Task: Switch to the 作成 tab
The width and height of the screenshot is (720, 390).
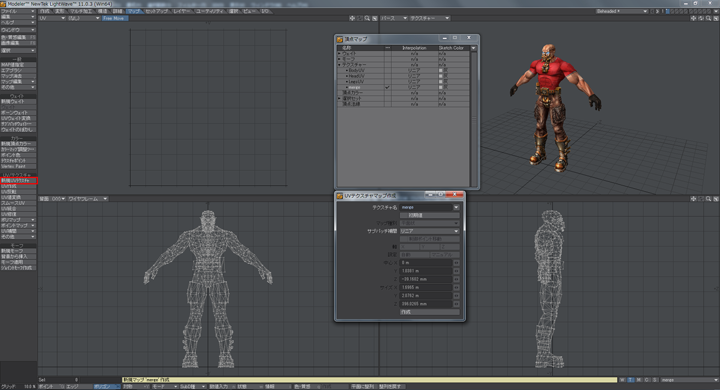Action: (x=45, y=11)
